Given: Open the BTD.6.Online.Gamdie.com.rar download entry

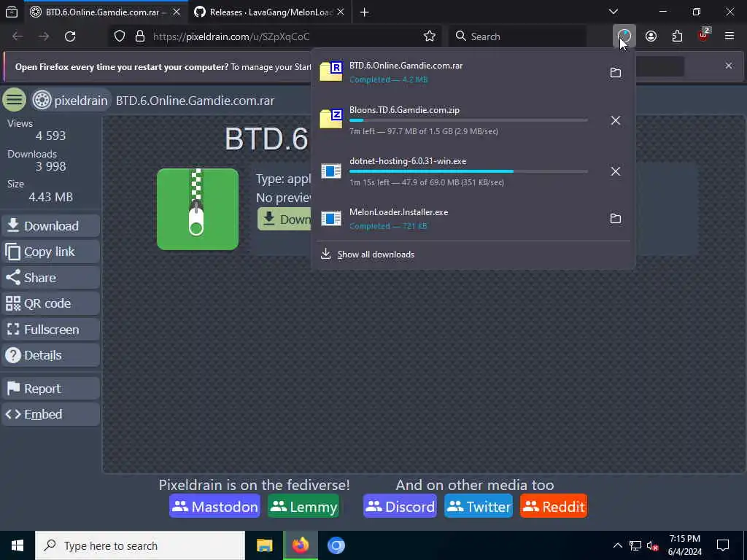Looking at the screenshot, I should point(457,72).
